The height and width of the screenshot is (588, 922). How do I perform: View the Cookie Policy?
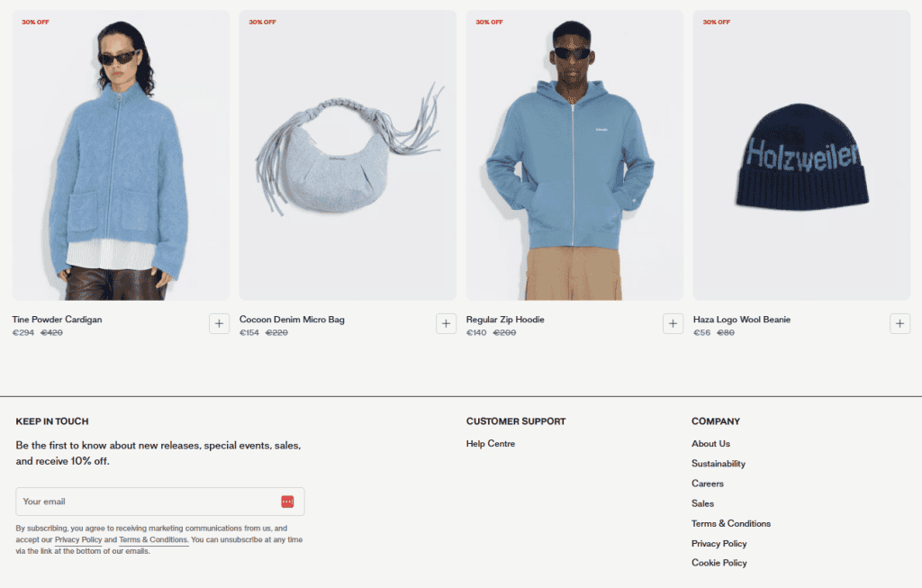pyautogui.click(x=719, y=564)
